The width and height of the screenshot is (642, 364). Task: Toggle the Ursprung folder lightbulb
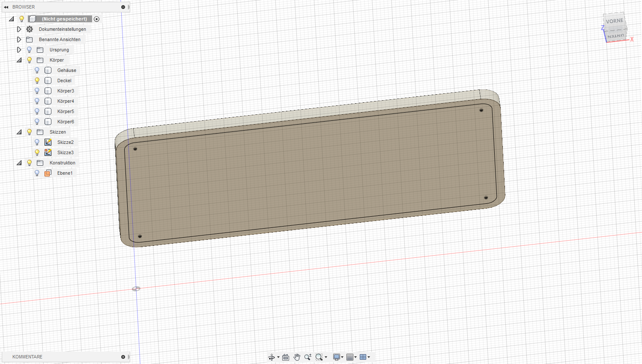(x=30, y=50)
